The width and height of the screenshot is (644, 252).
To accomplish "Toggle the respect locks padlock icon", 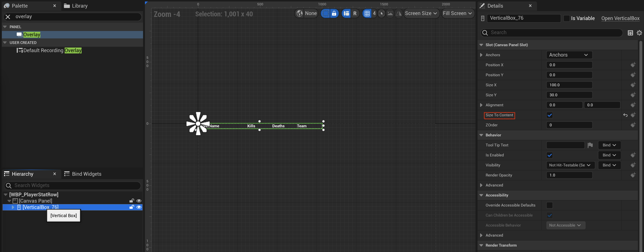I will point(334,14).
